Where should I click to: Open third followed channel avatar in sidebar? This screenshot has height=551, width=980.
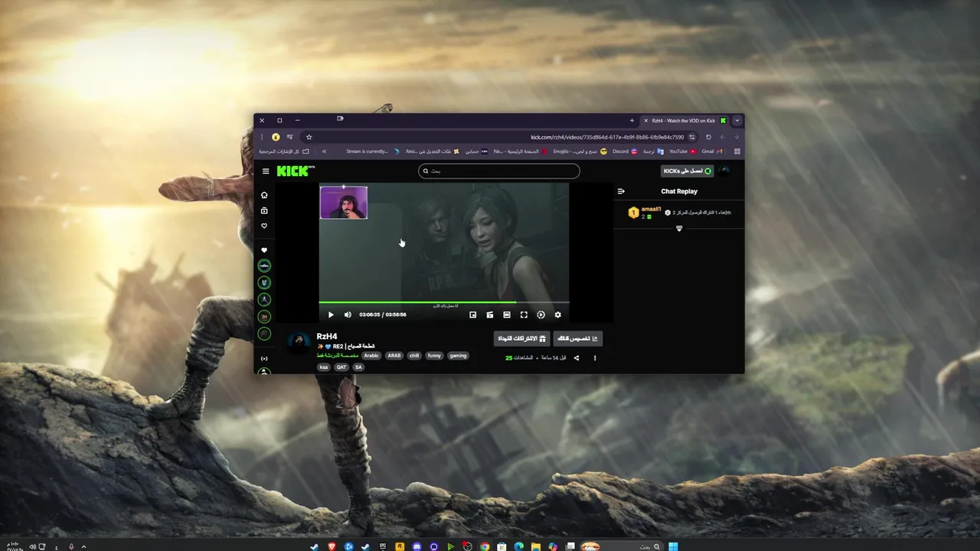click(264, 299)
